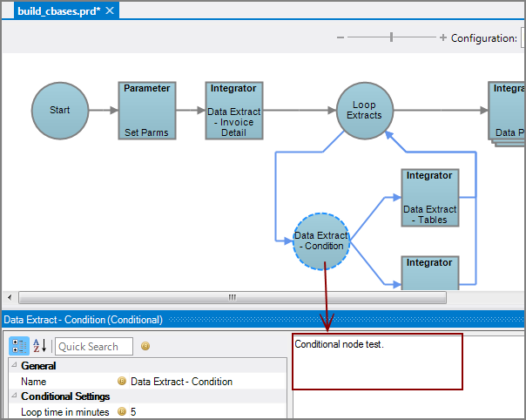The image size is (526, 420).
Task: Click the Loop Extracts node
Action: tap(364, 111)
